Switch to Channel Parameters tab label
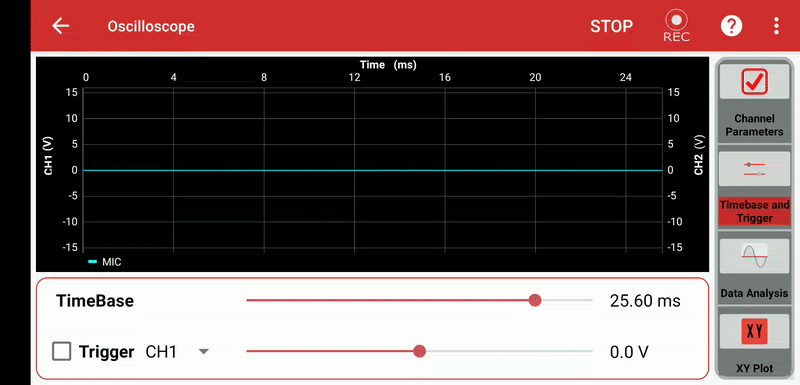 pos(754,125)
